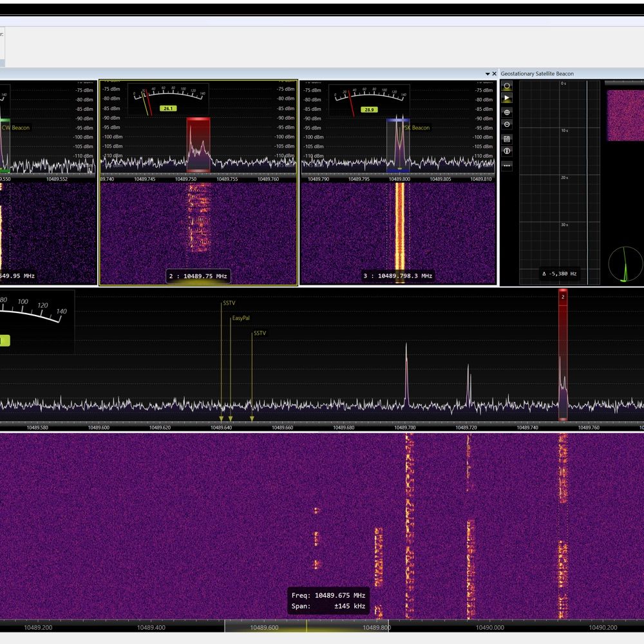The image size is (644, 644).
Task: Click the 10489.750 label in receiver 2 axis
Action: click(x=185, y=179)
